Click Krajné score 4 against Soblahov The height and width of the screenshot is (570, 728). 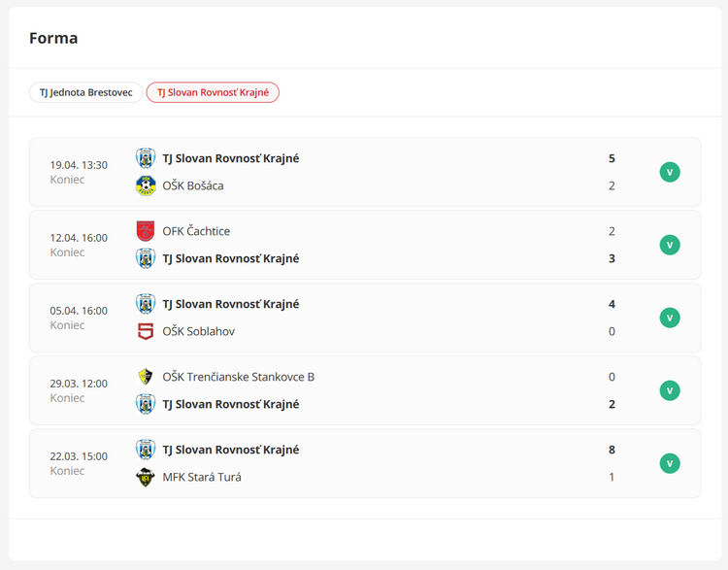coord(612,304)
